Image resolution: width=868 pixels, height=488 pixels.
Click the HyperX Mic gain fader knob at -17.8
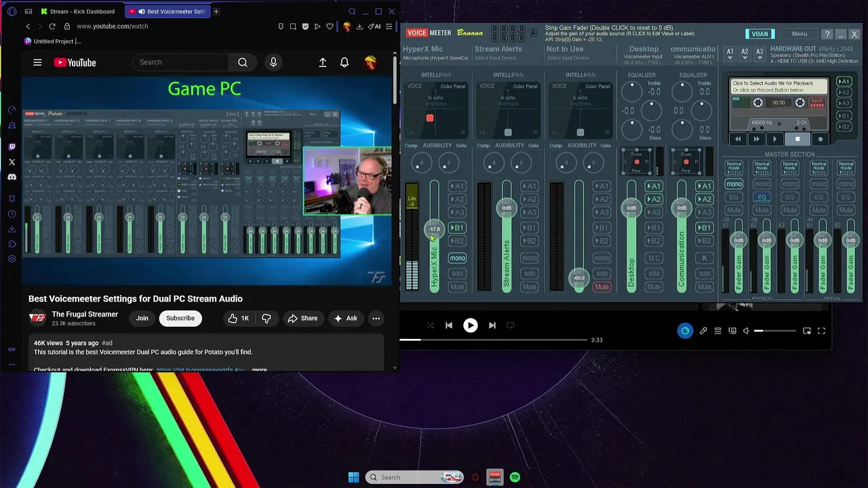(x=434, y=229)
